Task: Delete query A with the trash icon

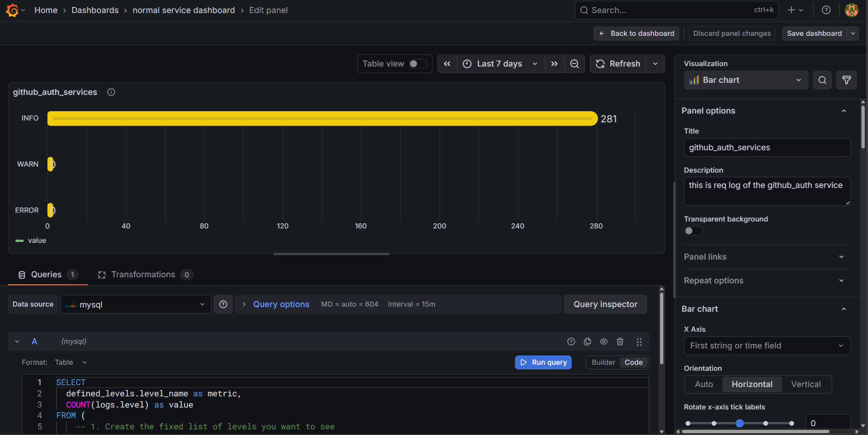Action: tap(620, 341)
